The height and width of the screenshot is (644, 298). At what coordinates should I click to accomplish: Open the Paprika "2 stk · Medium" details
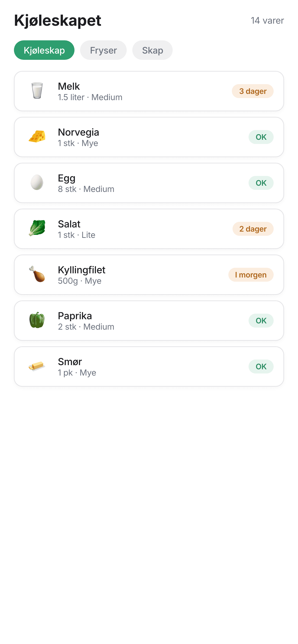pyautogui.click(x=86, y=327)
